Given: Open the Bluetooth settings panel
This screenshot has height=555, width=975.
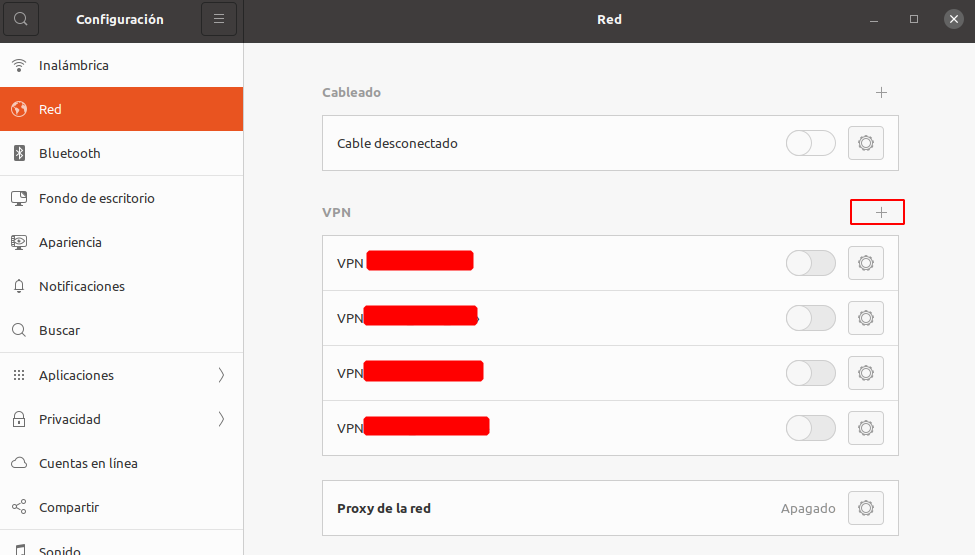Looking at the screenshot, I should pos(70,154).
